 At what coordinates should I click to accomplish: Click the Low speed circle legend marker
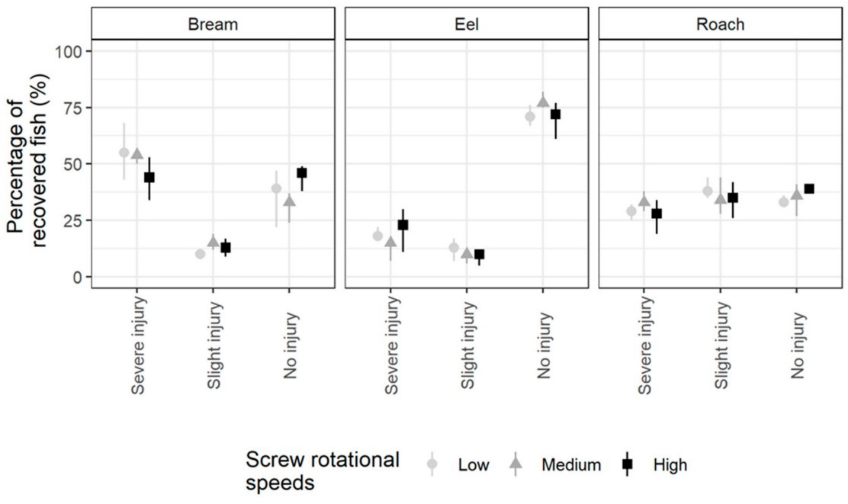(432, 464)
